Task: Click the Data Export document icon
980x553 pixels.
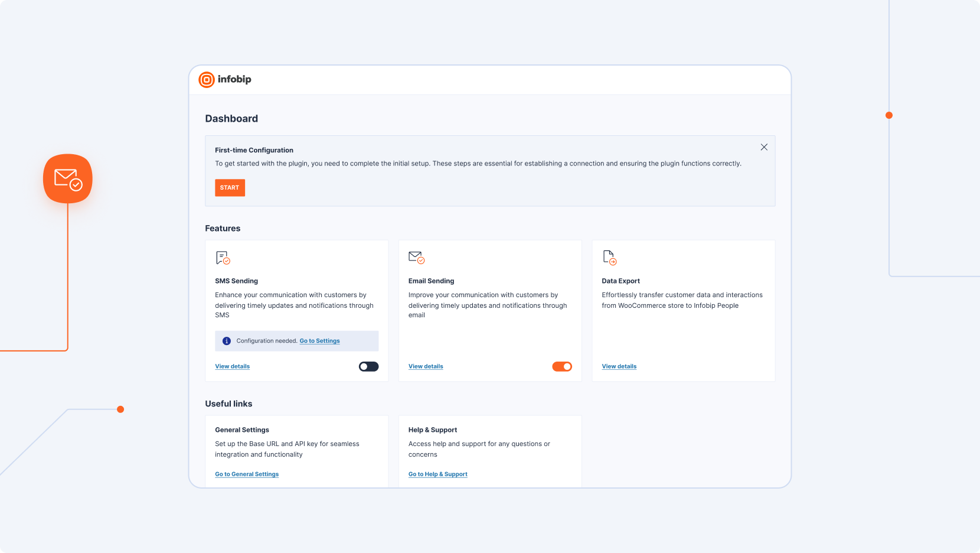Action: [609, 258]
